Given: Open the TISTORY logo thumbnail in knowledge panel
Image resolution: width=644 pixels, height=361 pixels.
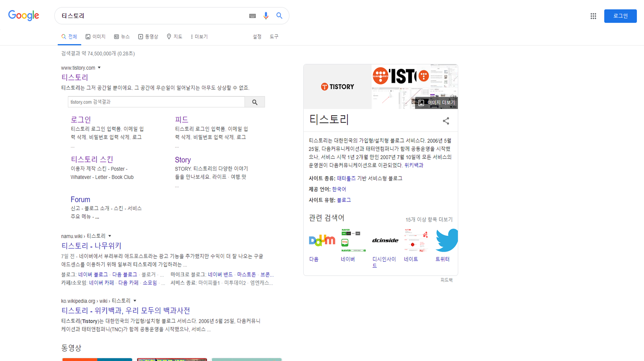Looking at the screenshot, I should click(x=337, y=87).
